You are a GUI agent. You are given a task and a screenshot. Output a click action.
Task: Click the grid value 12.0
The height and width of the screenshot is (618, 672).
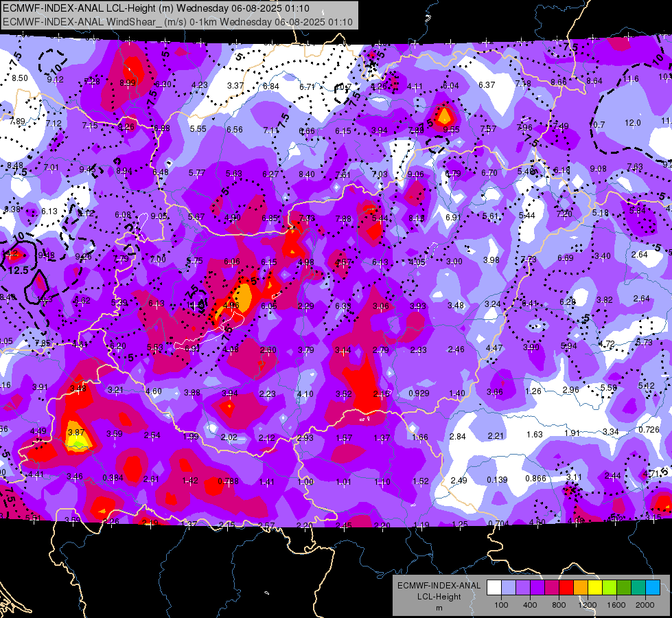click(633, 123)
